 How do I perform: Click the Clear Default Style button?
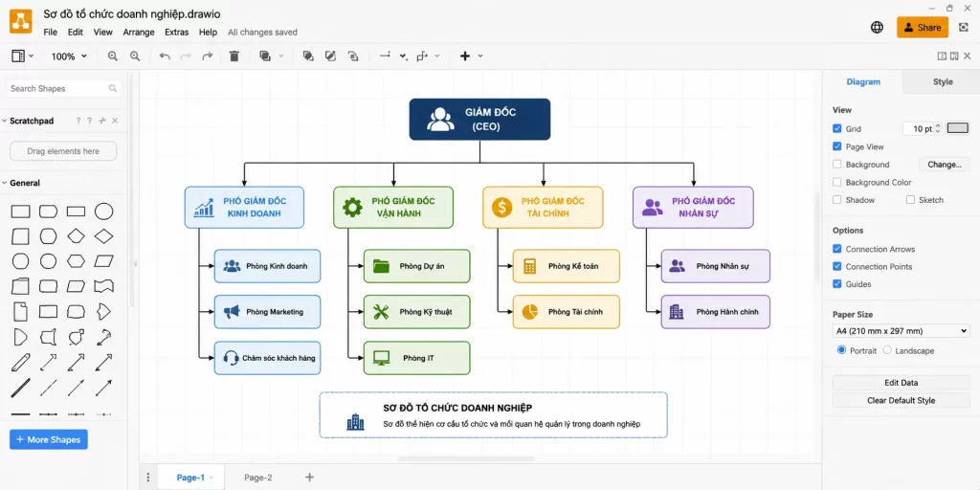901,400
